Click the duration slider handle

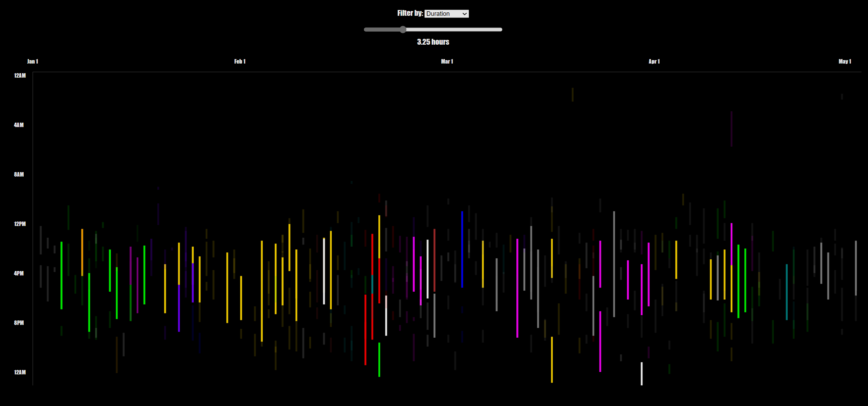click(x=403, y=30)
